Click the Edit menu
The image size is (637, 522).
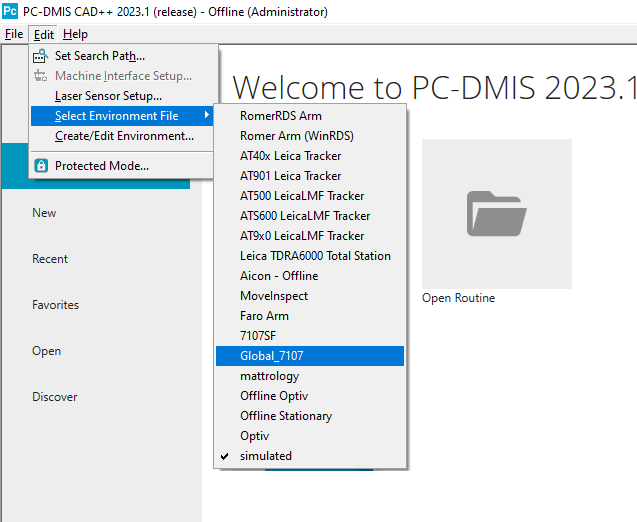click(44, 34)
